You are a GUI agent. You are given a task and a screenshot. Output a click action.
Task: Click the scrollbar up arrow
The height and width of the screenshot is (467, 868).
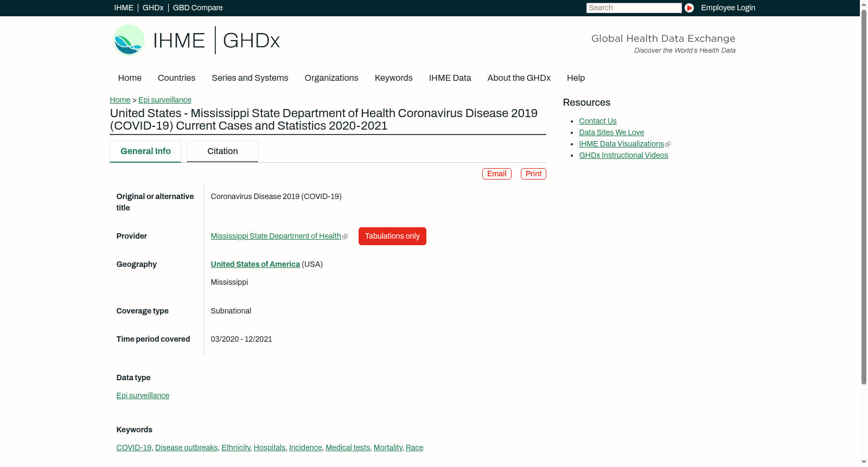click(864, 4)
